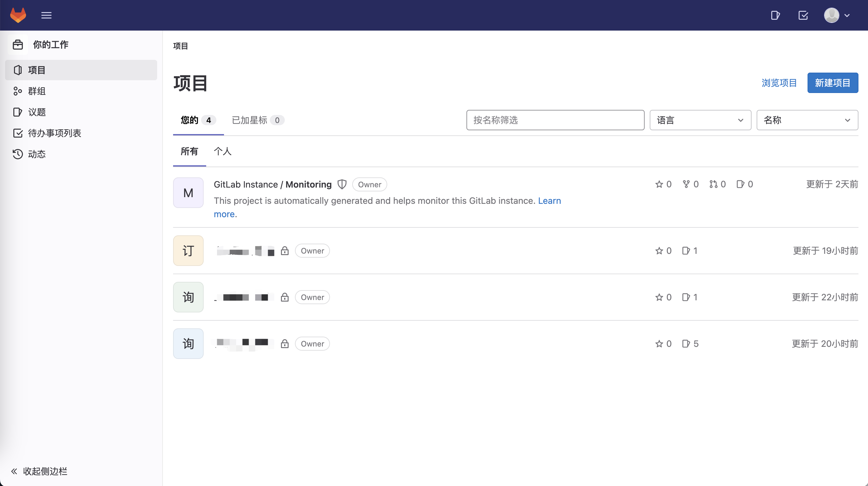This screenshot has height=486, width=868.
Task: Click 项目 breadcrumb text
Action: click(181, 46)
